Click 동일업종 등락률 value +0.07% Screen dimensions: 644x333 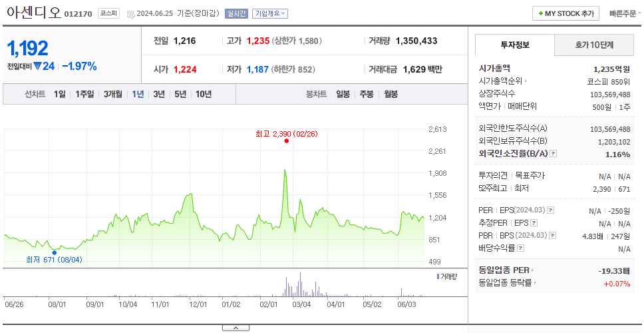(x=617, y=283)
